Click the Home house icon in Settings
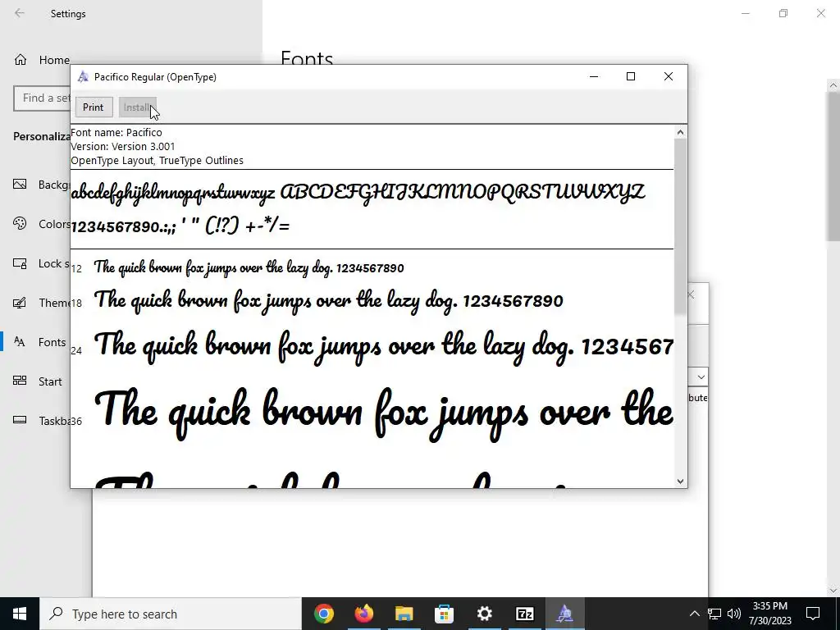 [x=21, y=60]
